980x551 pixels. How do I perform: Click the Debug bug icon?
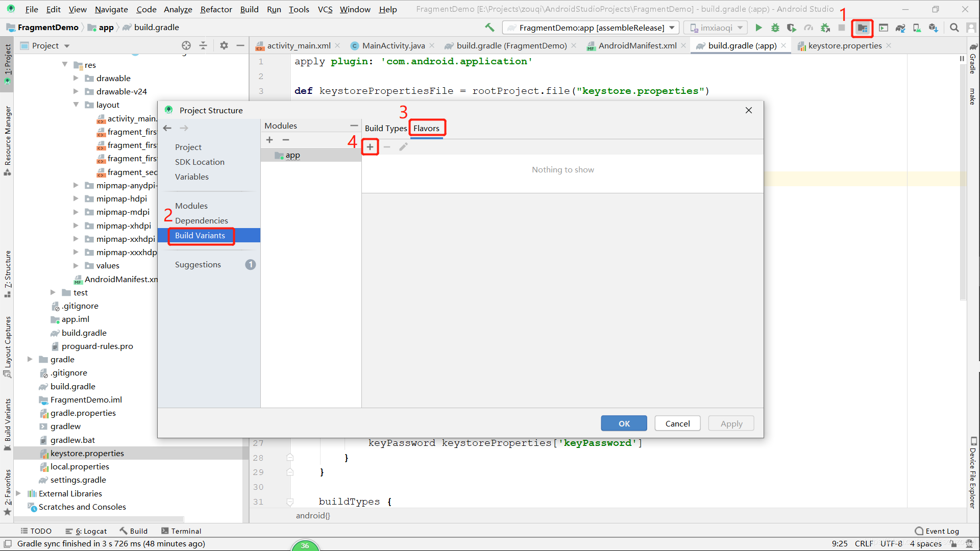pos(775,28)
